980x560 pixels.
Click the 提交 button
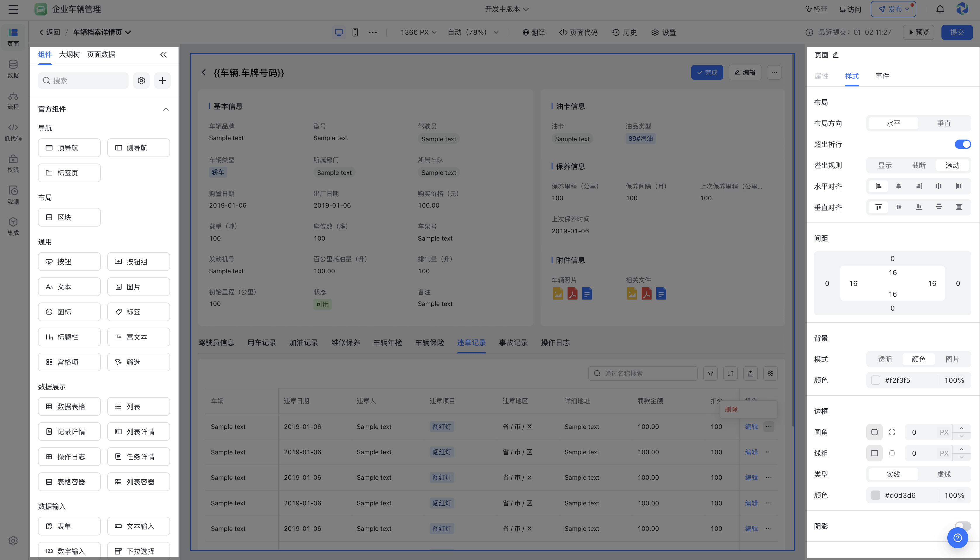(x=957, y=32)
